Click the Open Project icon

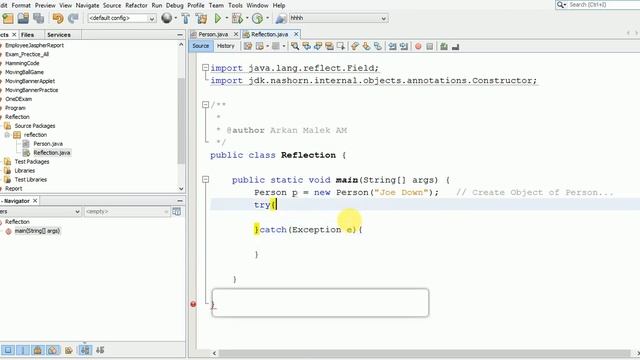pyautogui.click(x=23, y=18)
